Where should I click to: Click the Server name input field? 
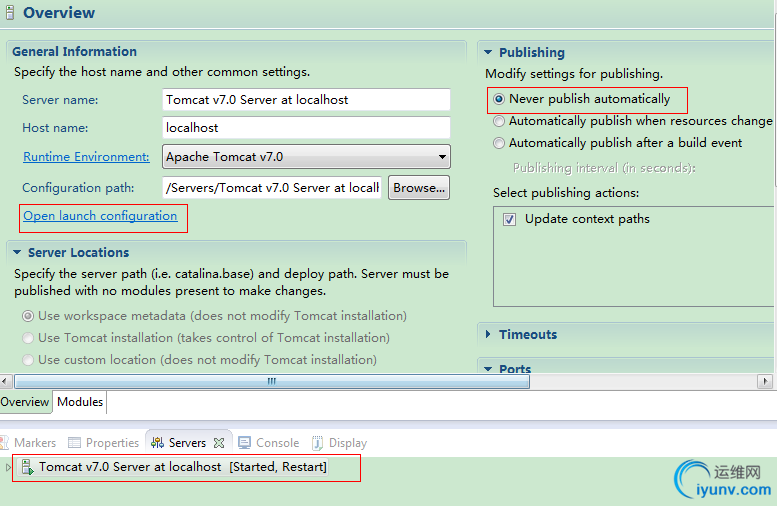pos(306,100)
